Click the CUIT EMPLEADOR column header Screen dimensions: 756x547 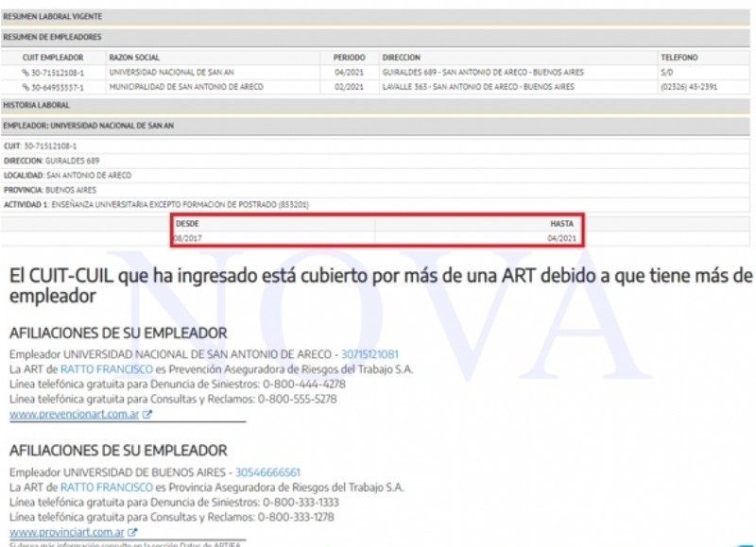point(53,58)
